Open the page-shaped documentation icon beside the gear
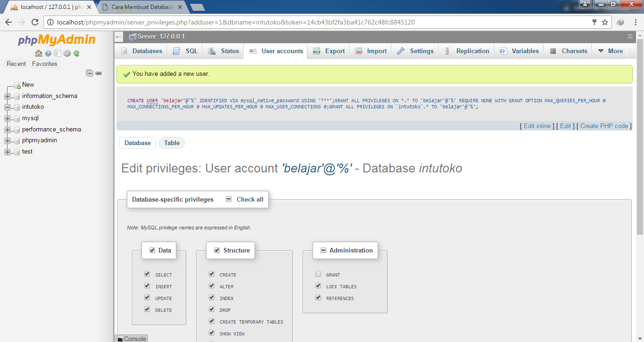This screenshot has width=644, height=342. point(58,54)
